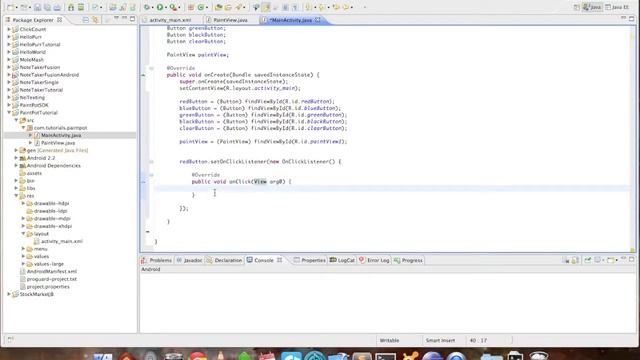The width and height of the screenshot is (640, 360).
Task: Collapse the res folder
Action: point(16,196)
